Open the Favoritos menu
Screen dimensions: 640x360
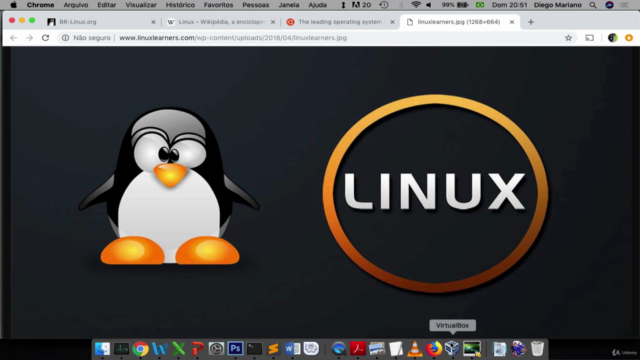218,5
